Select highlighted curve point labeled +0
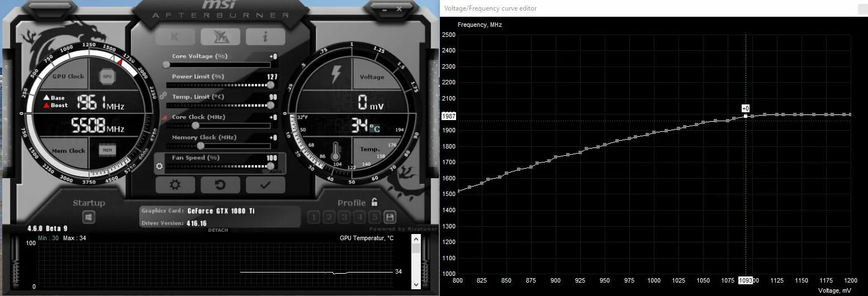 click(746, 116)
